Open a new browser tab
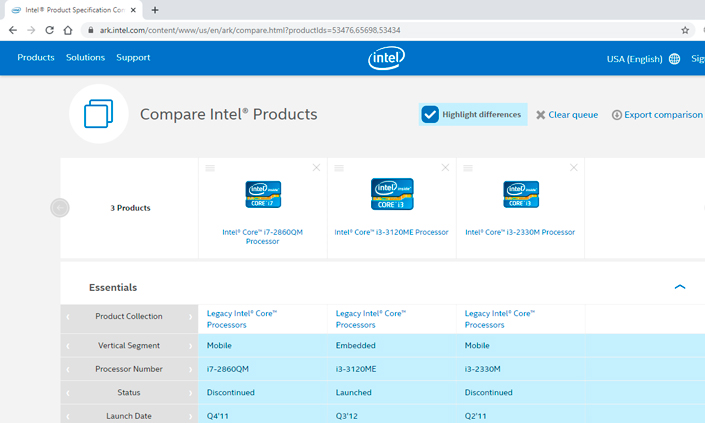 [x=155, y=10]
